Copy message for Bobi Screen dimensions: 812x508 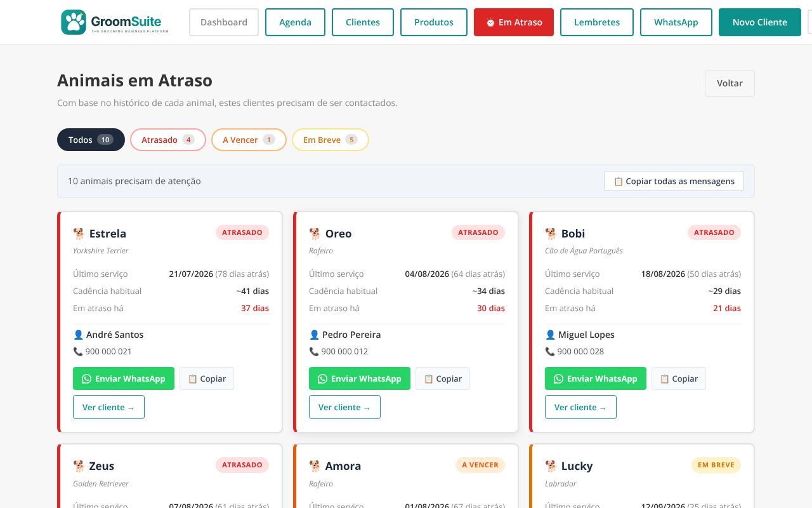click(x=679, y=378)
